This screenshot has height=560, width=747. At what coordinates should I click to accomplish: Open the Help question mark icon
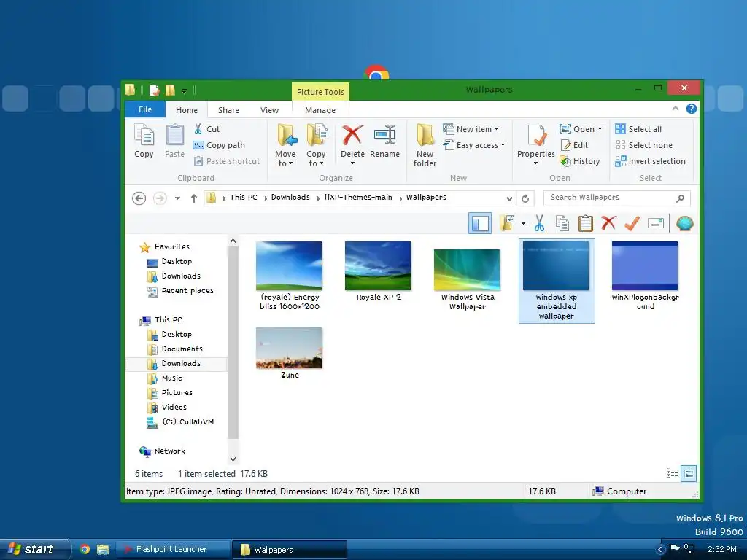coord(692,109)
